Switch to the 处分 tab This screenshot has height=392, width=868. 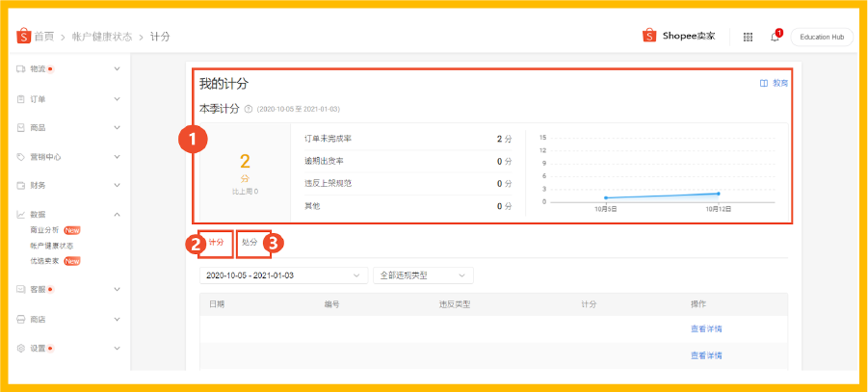click(x=250, y=243)
